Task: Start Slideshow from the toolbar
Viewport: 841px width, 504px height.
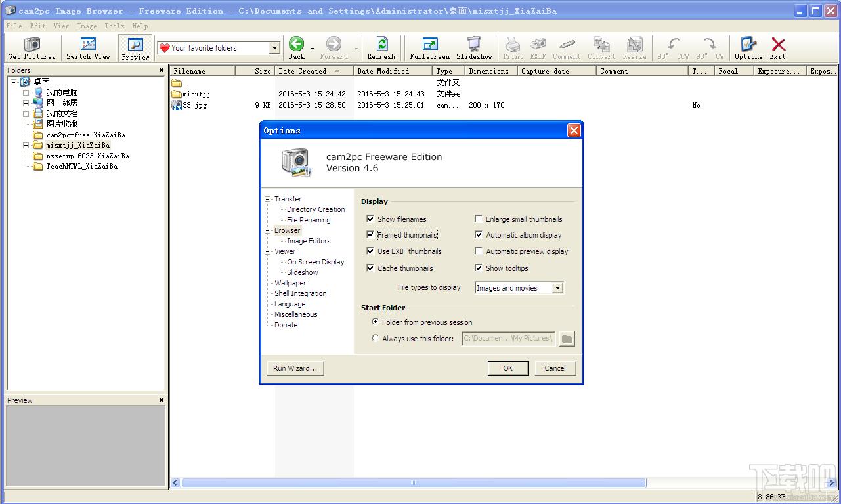Action: tap(474, 44)
